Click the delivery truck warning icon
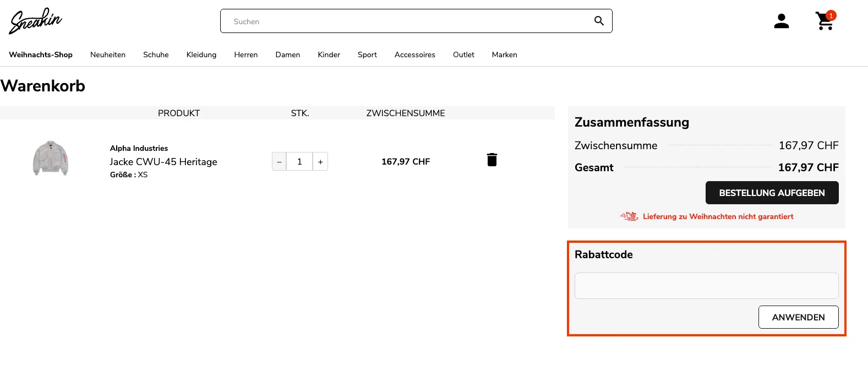Viewport: 868px width, 365px height. [x=629, y=216]
